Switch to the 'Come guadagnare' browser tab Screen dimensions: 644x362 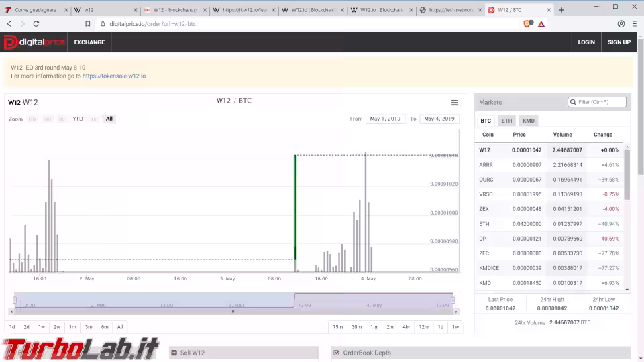(x=35, y=10)
